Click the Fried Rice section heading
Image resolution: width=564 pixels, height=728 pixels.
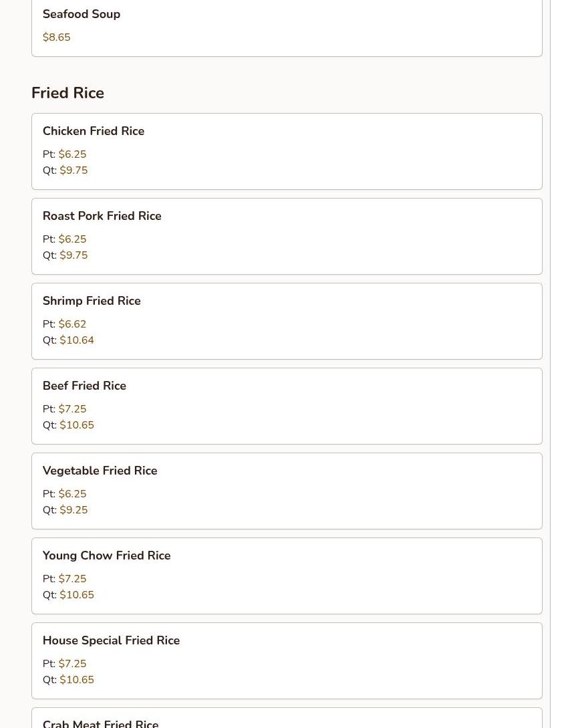click(67, 93)
